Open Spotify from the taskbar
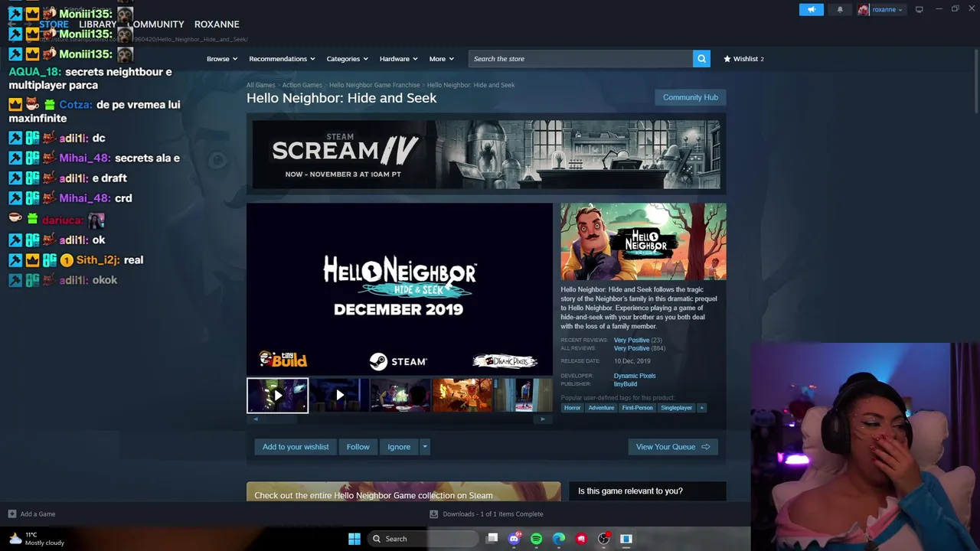 tap(537, 539)
